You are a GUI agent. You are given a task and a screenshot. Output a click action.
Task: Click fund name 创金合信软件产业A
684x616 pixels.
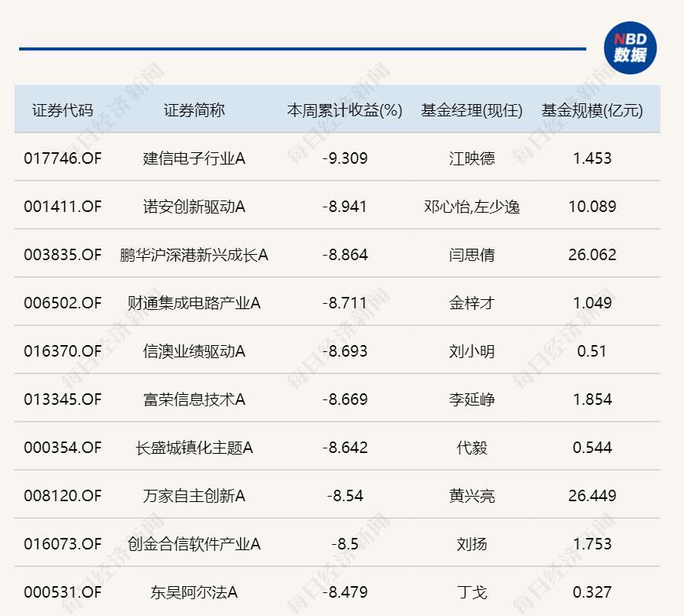tap(194, 544)
